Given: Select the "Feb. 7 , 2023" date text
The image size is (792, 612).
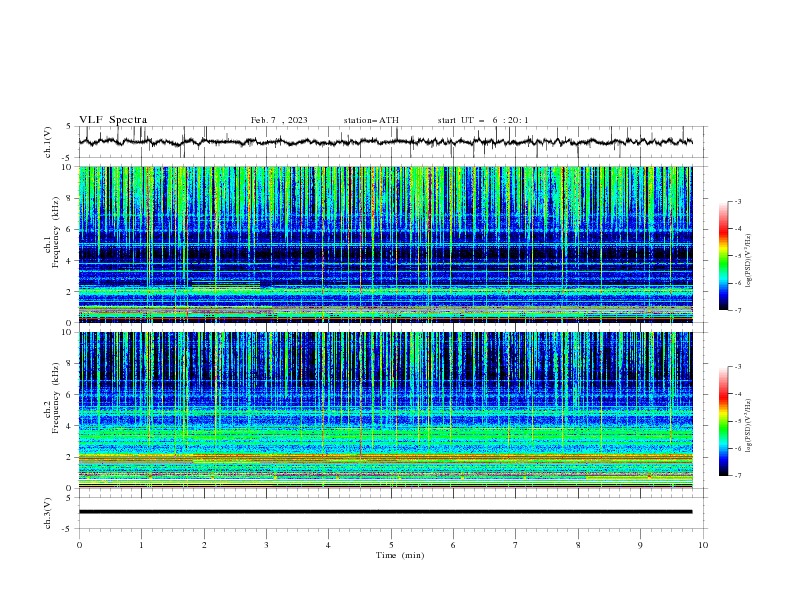Looking at the screenshot, I should [279, 120].
